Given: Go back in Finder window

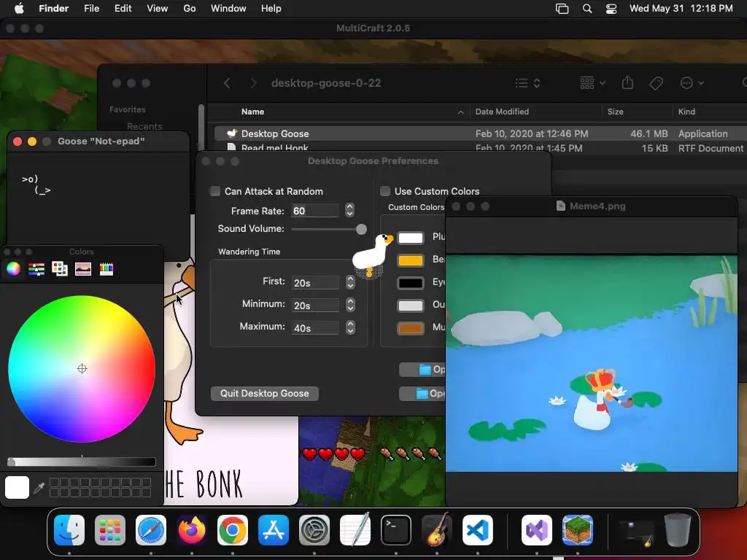Looking at the screenshot, I should [228, 83].
